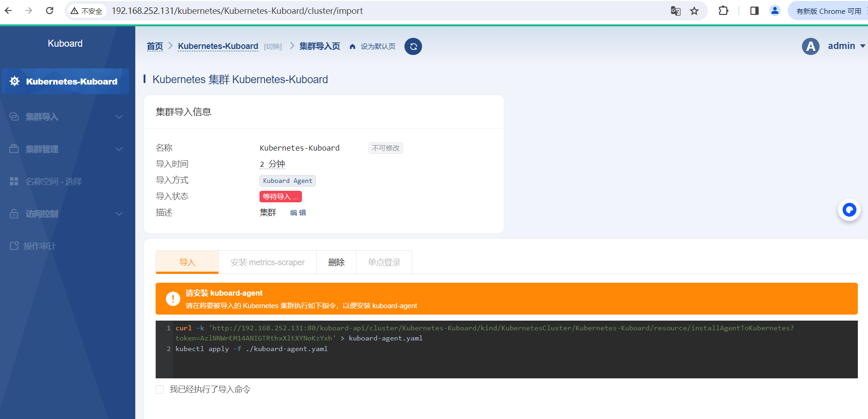Click the Kuboard Agent import method tag
The width and height of the screenshot is (868, 419).
tap(288, 181)
